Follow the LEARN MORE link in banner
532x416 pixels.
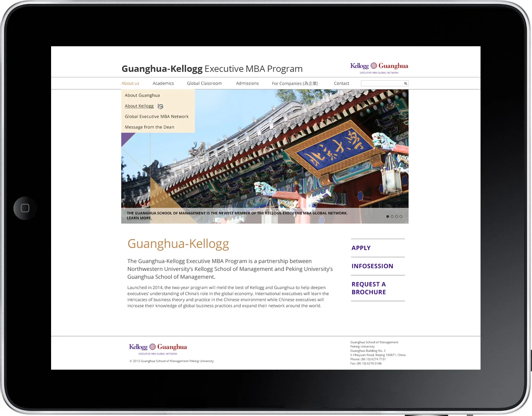point(139,218)
